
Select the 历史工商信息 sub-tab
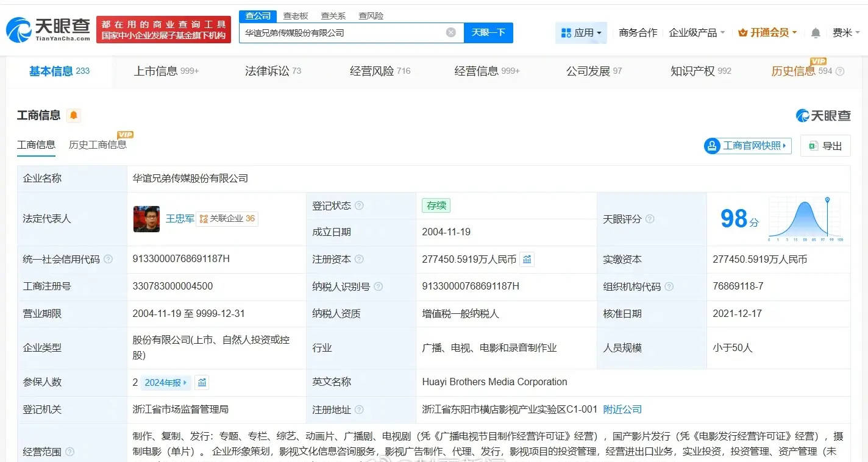(x=98, y=145)
